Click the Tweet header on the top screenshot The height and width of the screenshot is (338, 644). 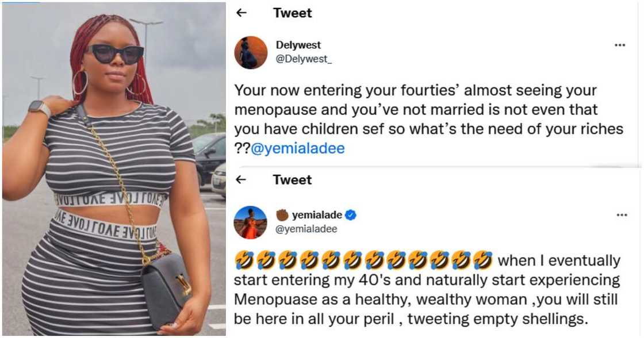pos(293,13)
